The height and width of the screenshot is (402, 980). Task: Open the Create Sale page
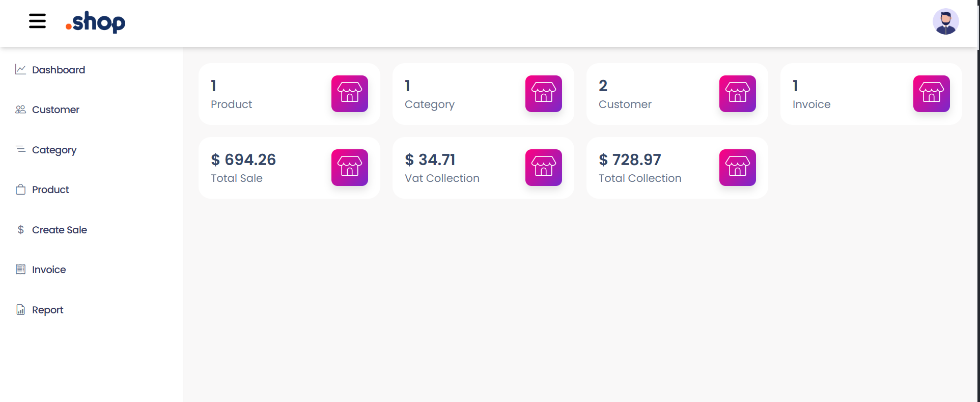(60, 230)
